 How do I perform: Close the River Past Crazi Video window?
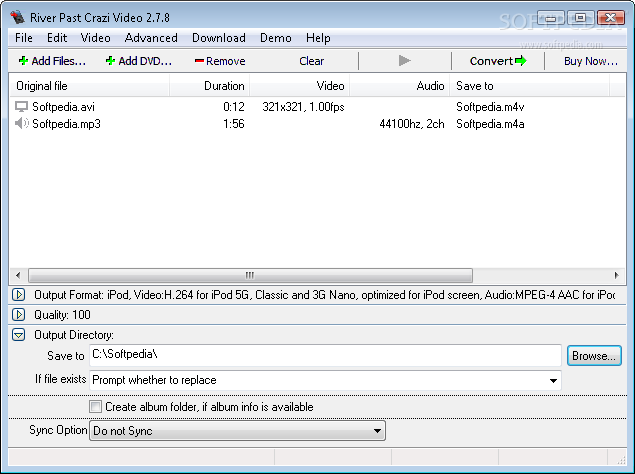[610, 18]
